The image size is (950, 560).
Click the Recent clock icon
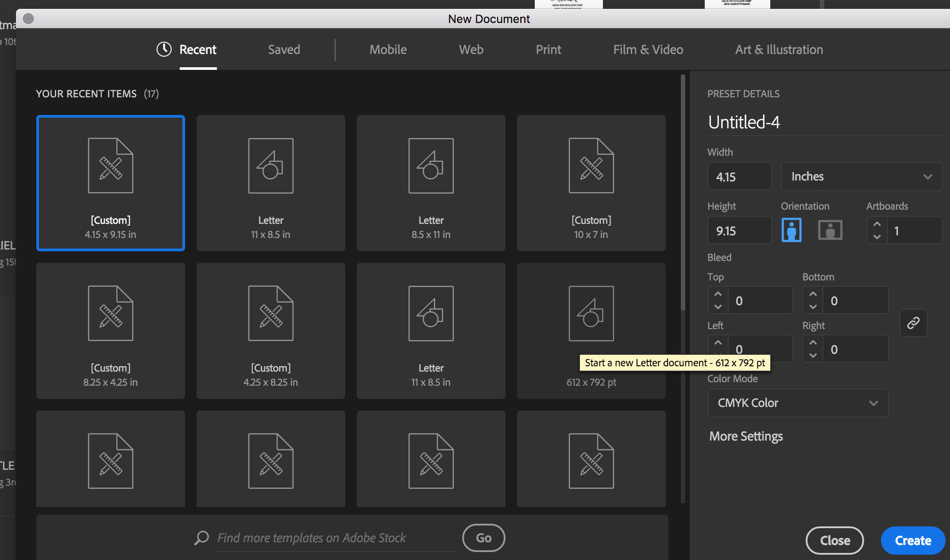(164, 49)
